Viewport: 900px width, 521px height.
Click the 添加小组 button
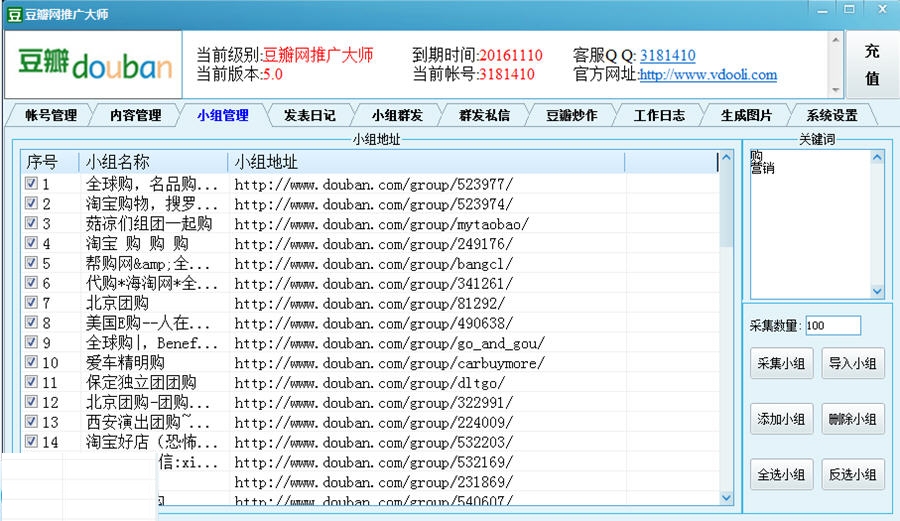[781, 419]
